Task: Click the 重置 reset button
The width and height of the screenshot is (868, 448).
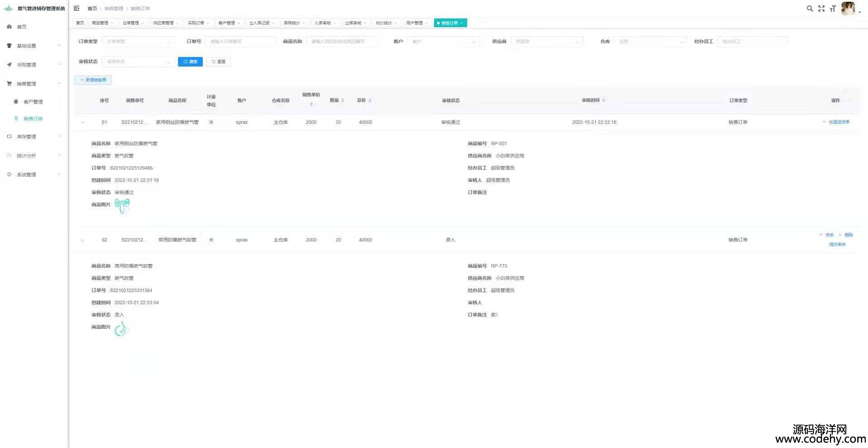Action: click(219, 61)
